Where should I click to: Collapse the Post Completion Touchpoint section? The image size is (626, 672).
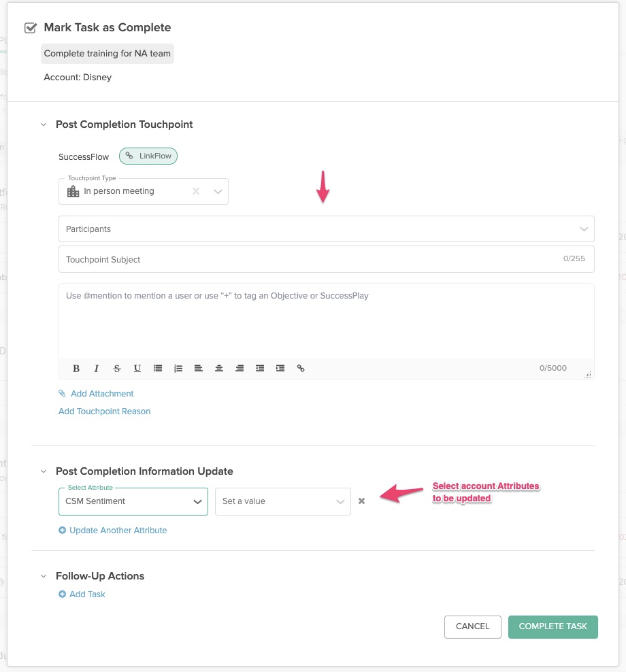tap(44, 124)
